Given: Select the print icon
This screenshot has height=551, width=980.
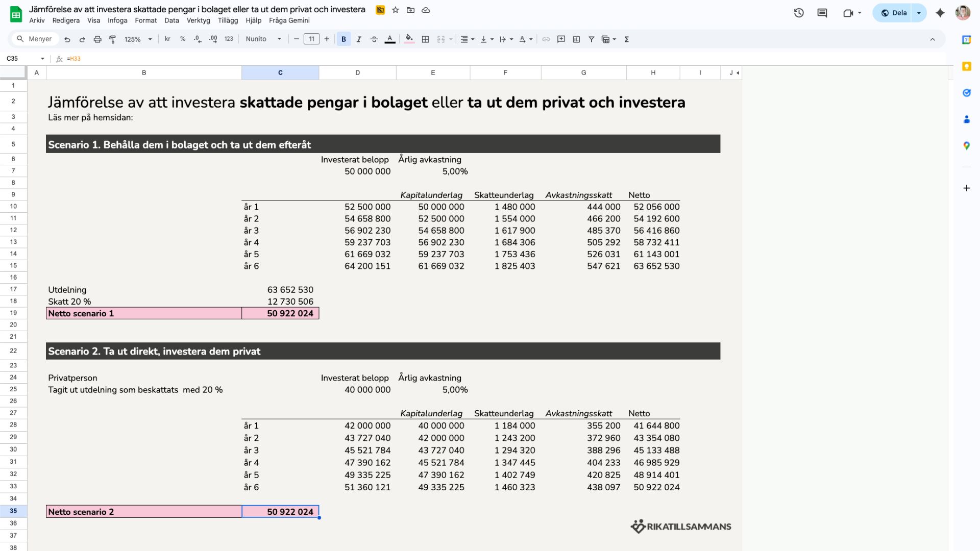Looking at the screenshot, I should pos(97,39).
